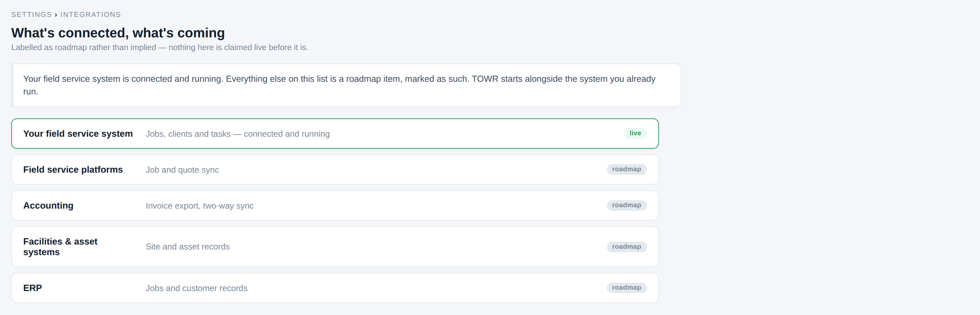Click "Invoice export, two-way sync" text

pyautogui.click(x=200, y=206)
